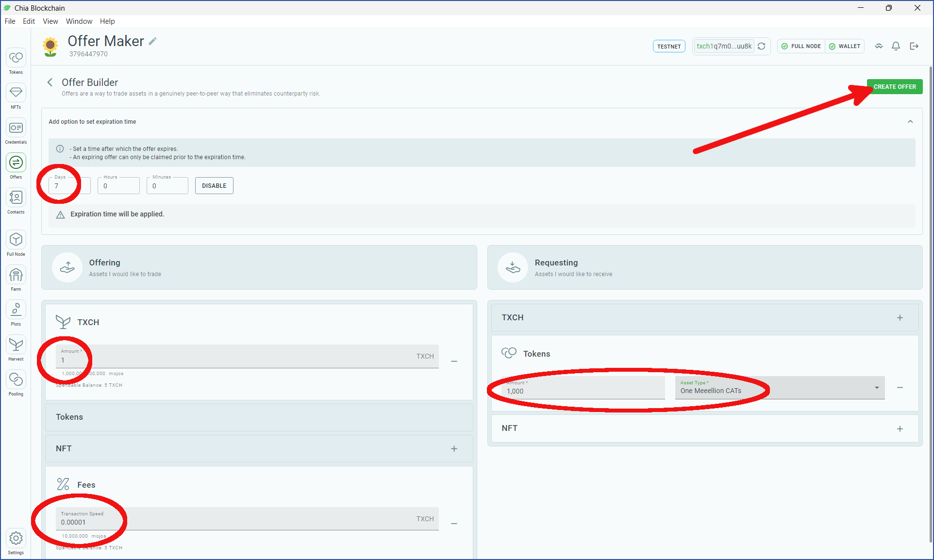Viewport: 934px width, 560px height.
Task: Click the Days expiration input field
Action: 69,186
